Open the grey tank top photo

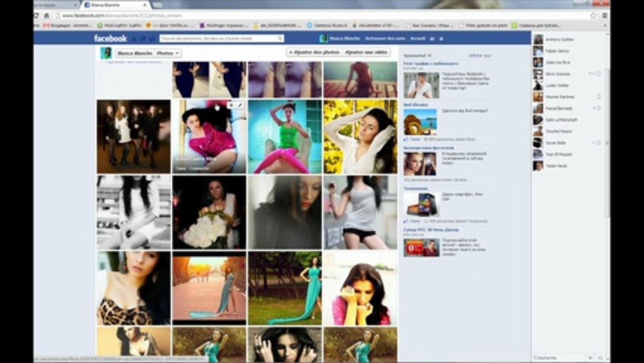(360, 212)
